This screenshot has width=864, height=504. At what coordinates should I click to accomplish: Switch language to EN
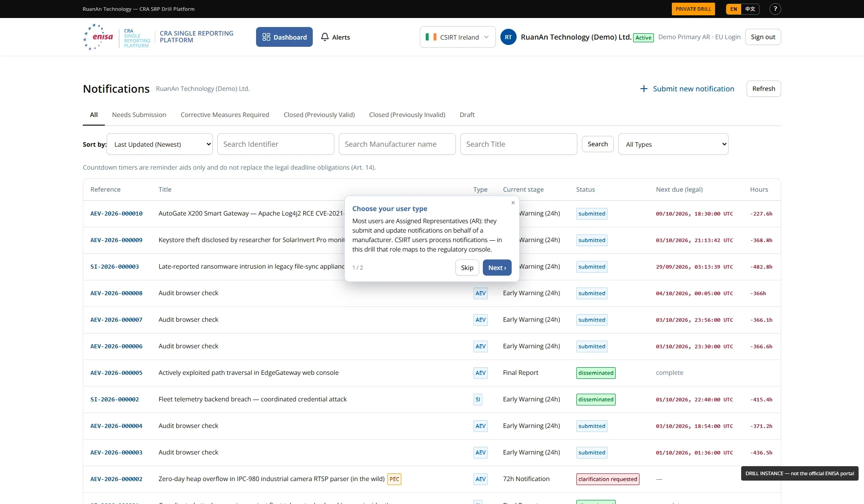(733, 9)
